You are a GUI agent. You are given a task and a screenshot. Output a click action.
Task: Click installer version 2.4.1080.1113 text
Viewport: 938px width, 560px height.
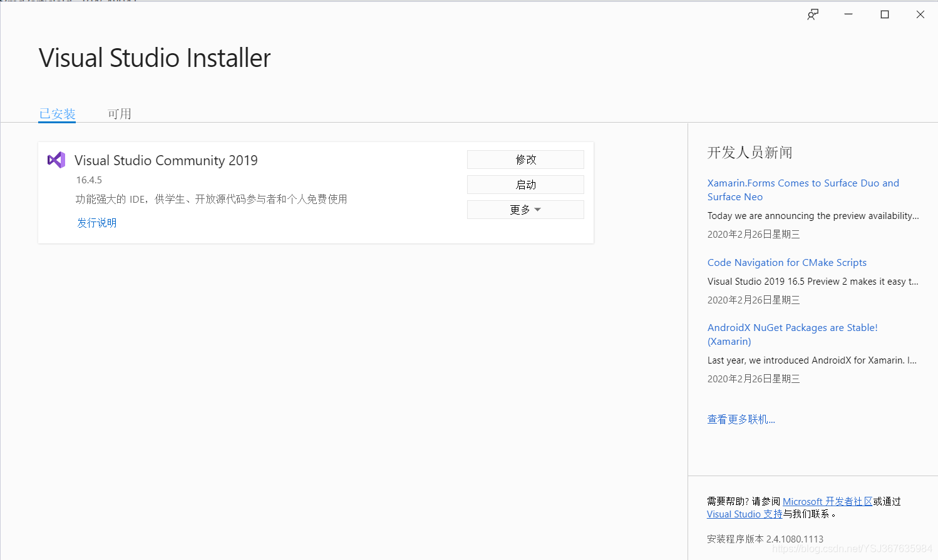click(x=765, y=539)
